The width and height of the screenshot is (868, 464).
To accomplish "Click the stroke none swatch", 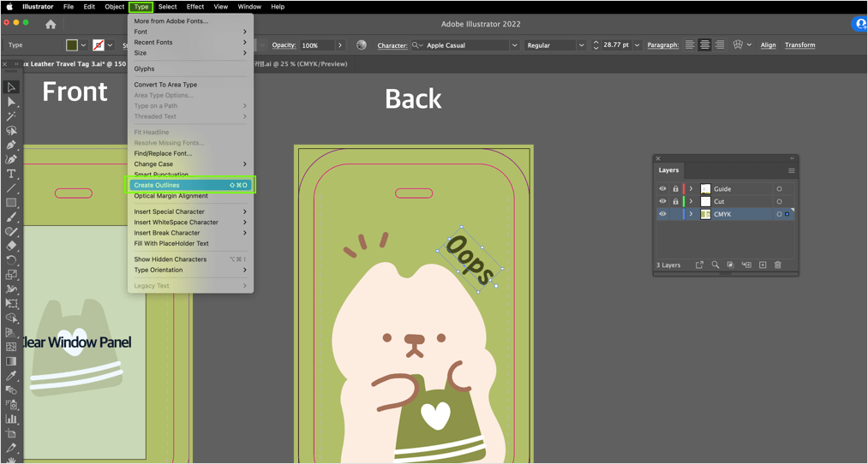I will [99, 45].
